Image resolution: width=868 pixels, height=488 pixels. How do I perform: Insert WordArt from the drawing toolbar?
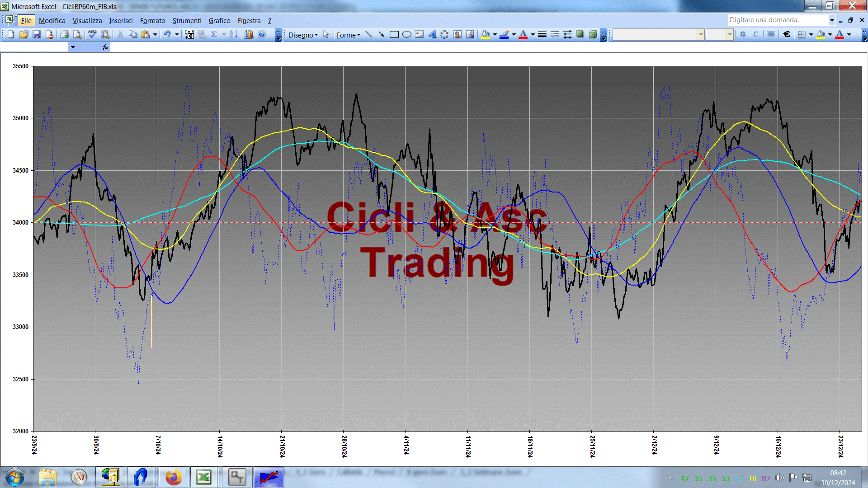click(x=432, y=34)
